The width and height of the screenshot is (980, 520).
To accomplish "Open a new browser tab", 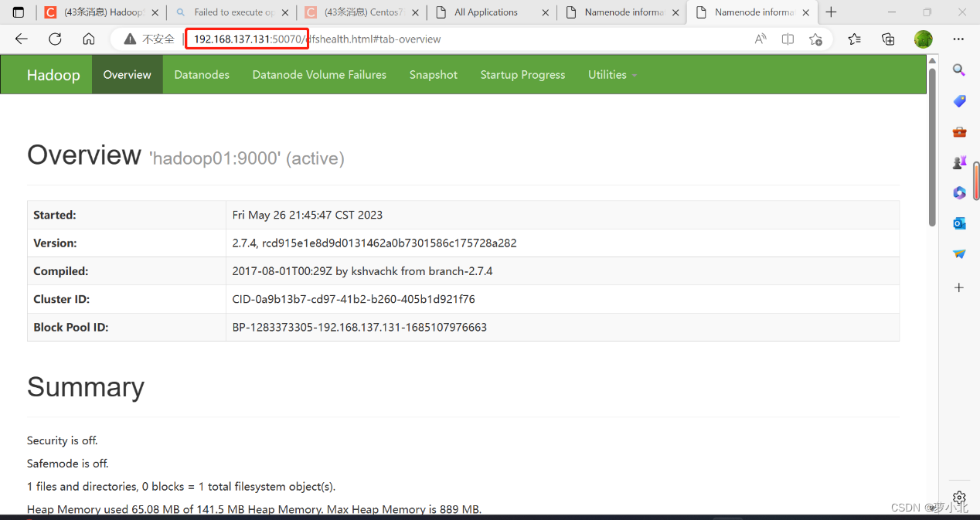I will click(831, 12).
